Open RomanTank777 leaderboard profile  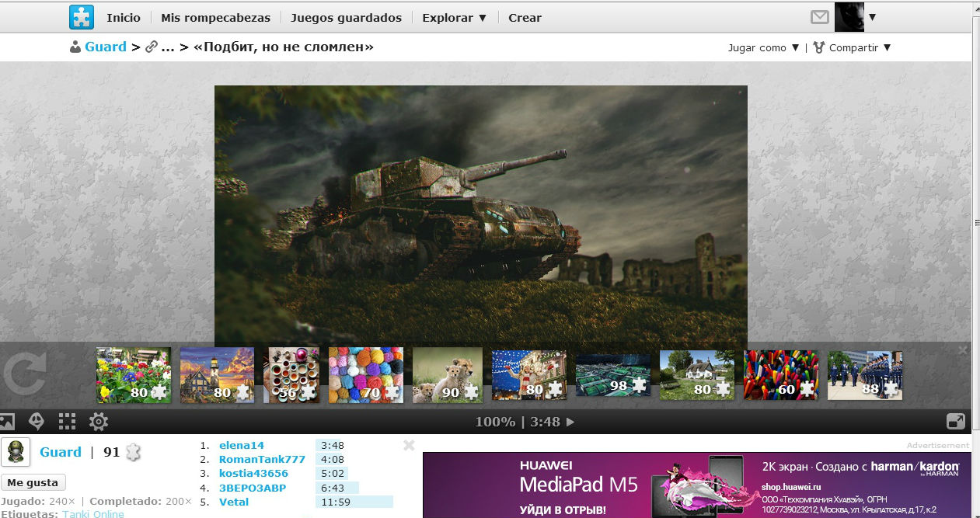click(x=262, y=459)
